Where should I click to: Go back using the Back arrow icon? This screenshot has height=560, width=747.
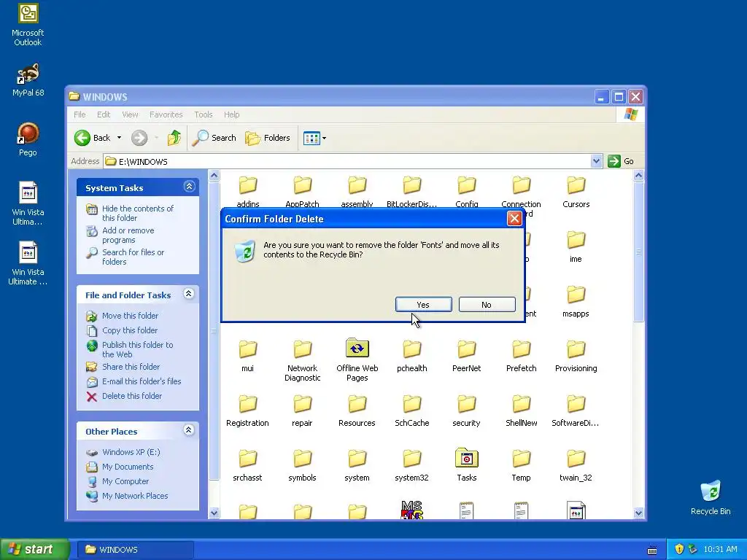pyautogui.click(x=82, y=138)
